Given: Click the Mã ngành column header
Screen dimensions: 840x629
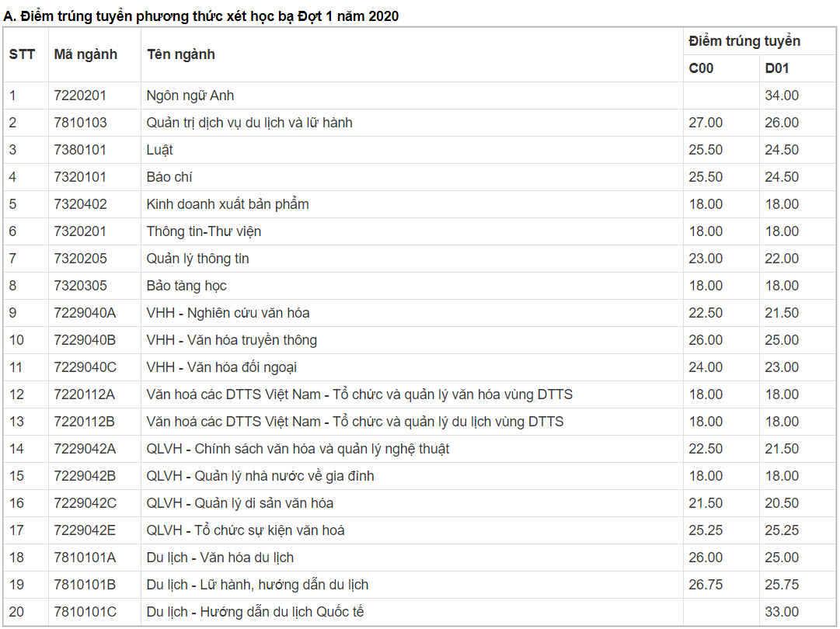Looking at the screenshot, I should pos(85,54).
